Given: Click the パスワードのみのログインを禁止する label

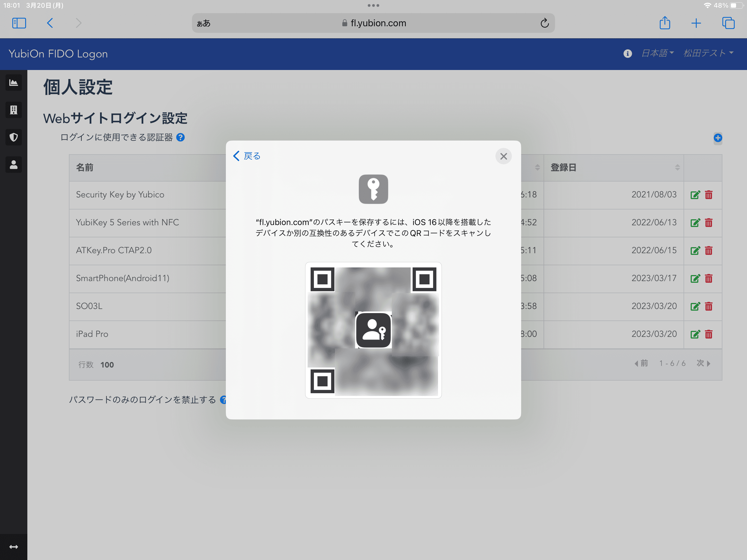Looking at the screenshot, I should (142, 400).
